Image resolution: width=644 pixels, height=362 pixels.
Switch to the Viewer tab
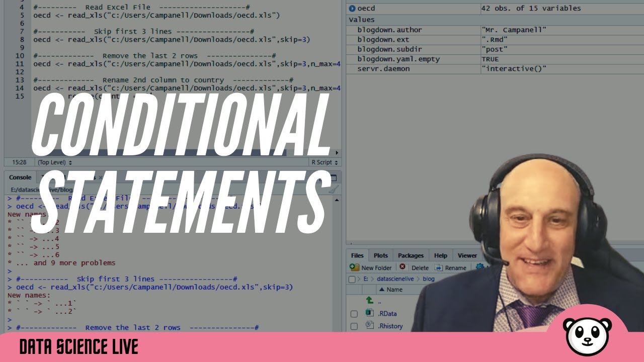[467, 255]
